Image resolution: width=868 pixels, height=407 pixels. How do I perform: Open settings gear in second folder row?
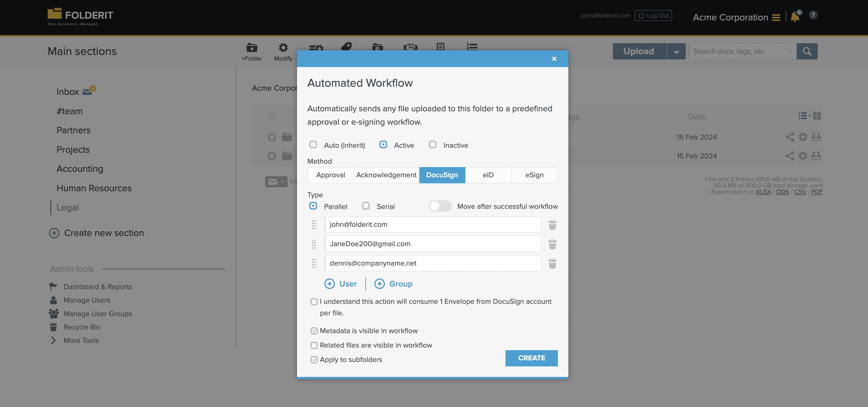(803, 156)
